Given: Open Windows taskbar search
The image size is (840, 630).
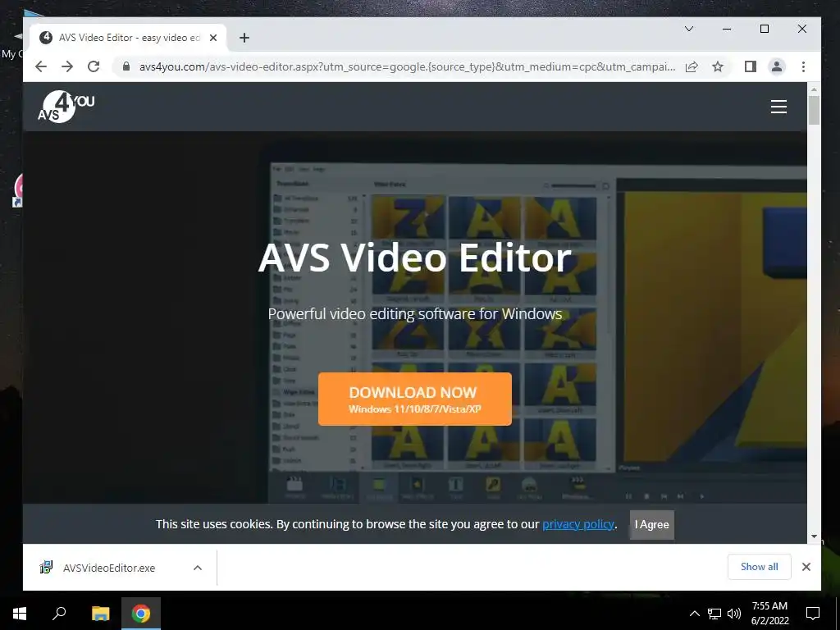Looking at the screenshot, I should [59, 614].
